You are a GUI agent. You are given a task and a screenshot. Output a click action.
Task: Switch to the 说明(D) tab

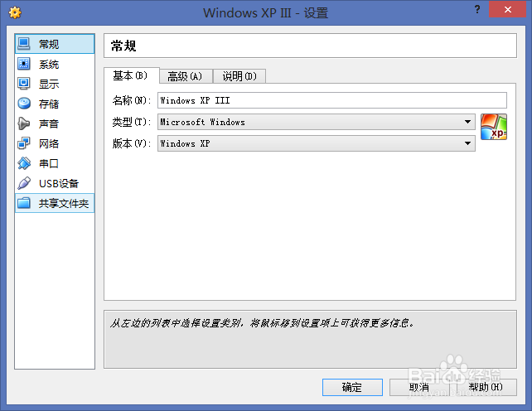point(239,76)
